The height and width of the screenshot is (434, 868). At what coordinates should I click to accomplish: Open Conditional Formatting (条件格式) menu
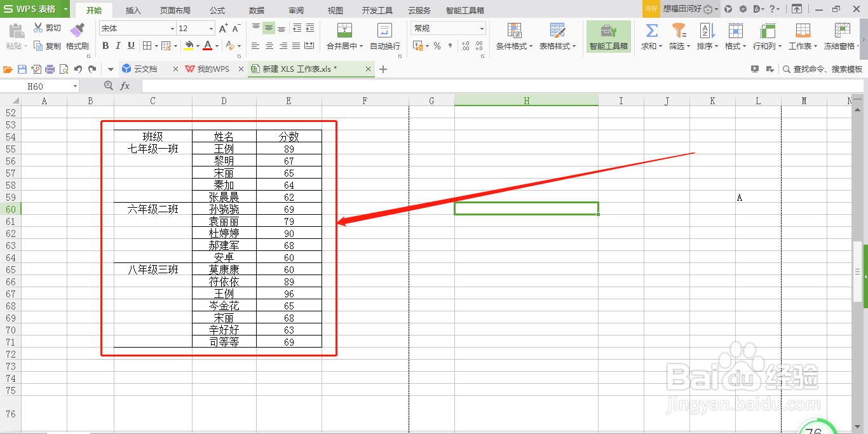coord(514,36)
